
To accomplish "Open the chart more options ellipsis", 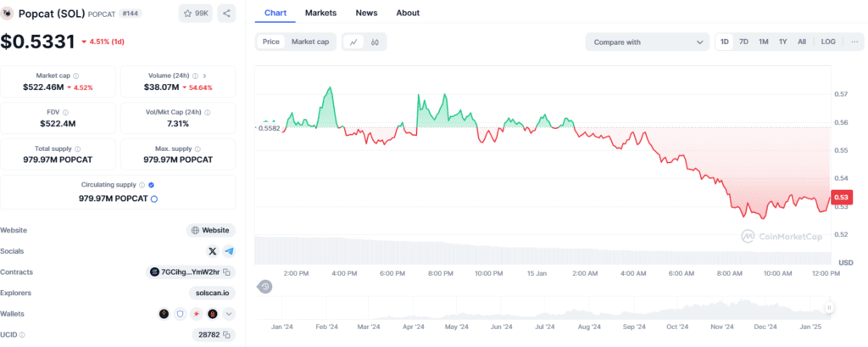I will 854,42.
